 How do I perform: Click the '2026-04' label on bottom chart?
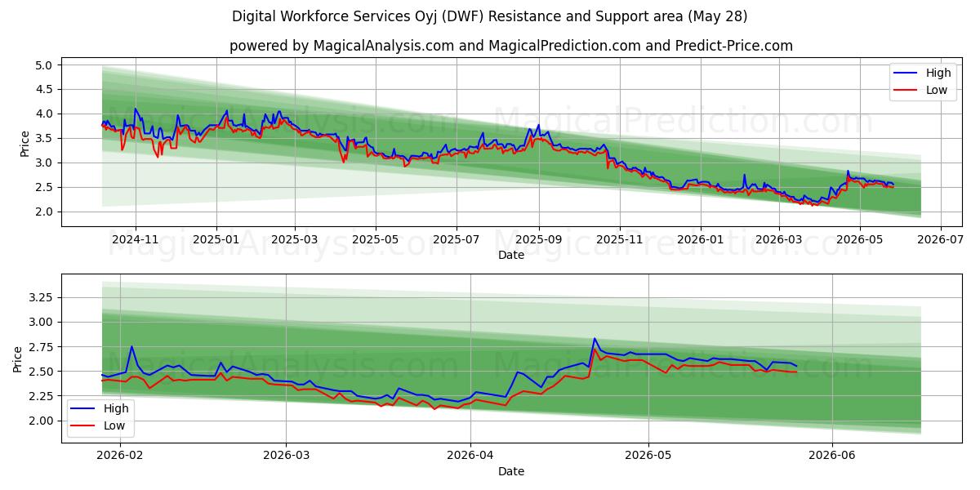(x=472, y=457)
